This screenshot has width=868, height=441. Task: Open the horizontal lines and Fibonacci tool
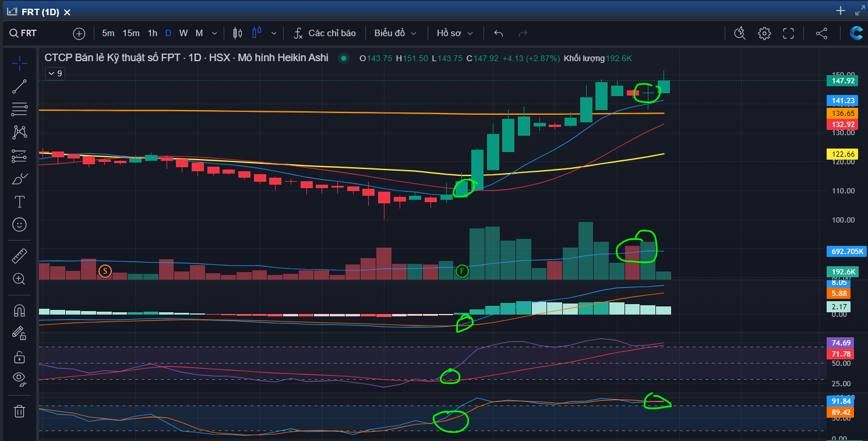click(x=20, y=109)
